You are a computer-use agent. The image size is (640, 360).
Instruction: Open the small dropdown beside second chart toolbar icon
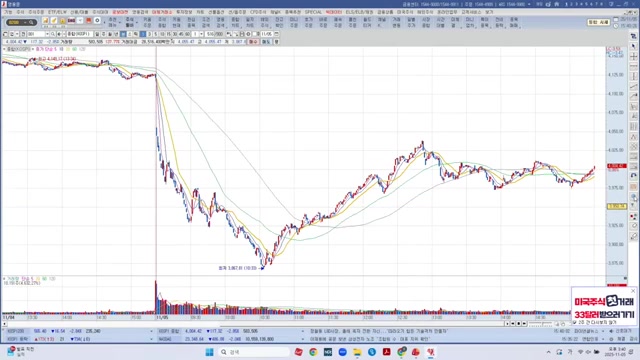[17, 34]
